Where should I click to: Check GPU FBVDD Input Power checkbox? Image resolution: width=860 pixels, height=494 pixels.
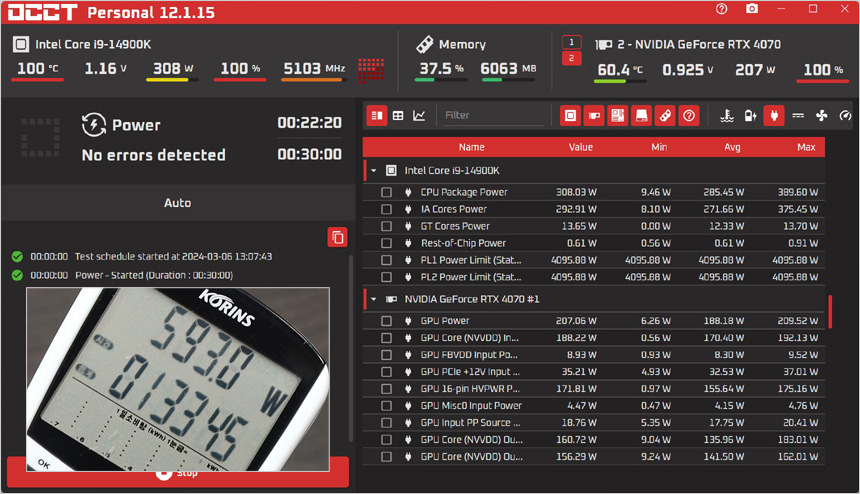coord(387,355)
